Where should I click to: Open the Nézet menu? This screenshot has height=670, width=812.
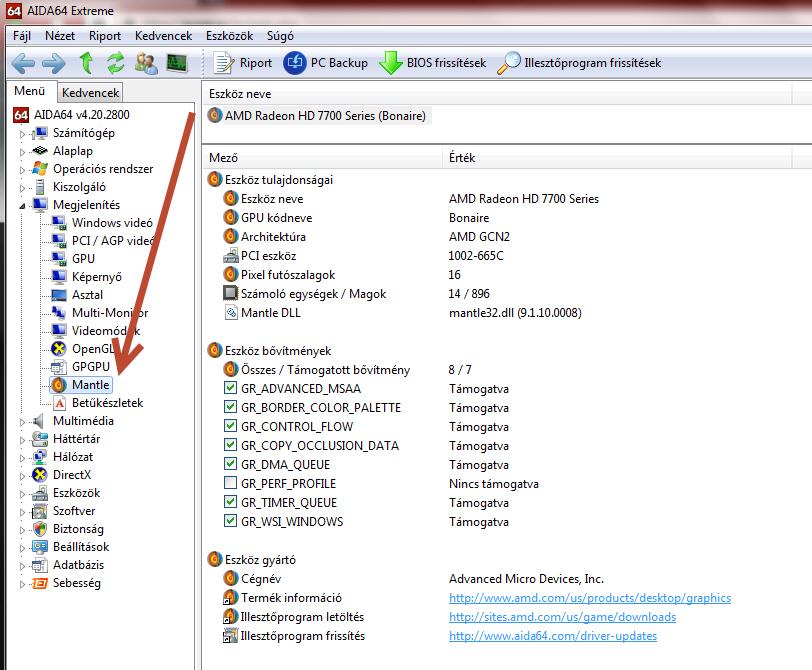(60, 36)
